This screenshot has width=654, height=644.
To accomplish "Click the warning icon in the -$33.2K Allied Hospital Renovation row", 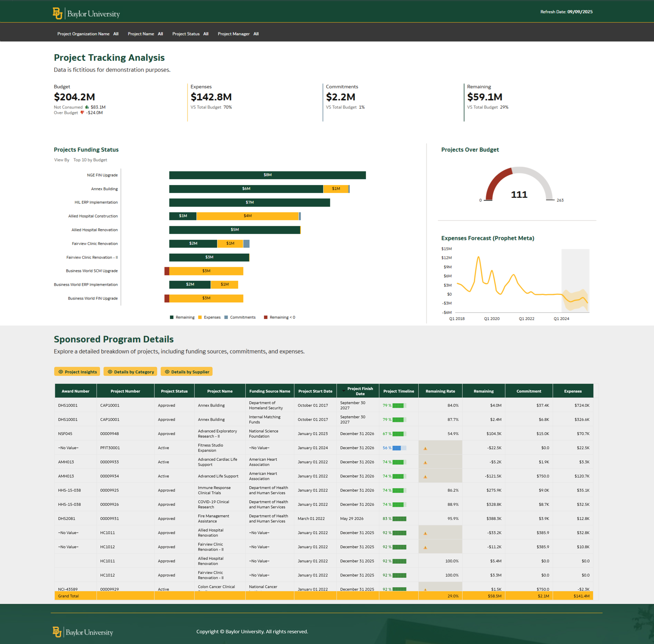I will pyautogui.click(x=425, y=533).
